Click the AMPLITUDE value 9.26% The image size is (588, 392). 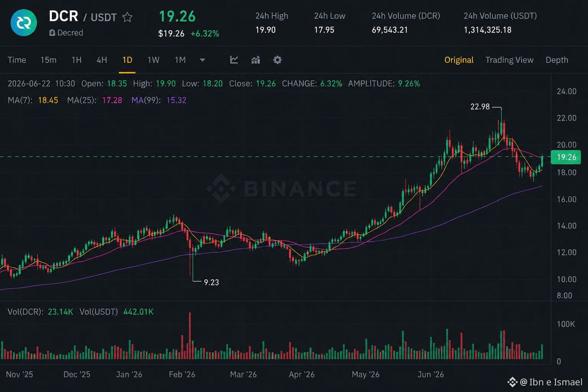[409, 83]
